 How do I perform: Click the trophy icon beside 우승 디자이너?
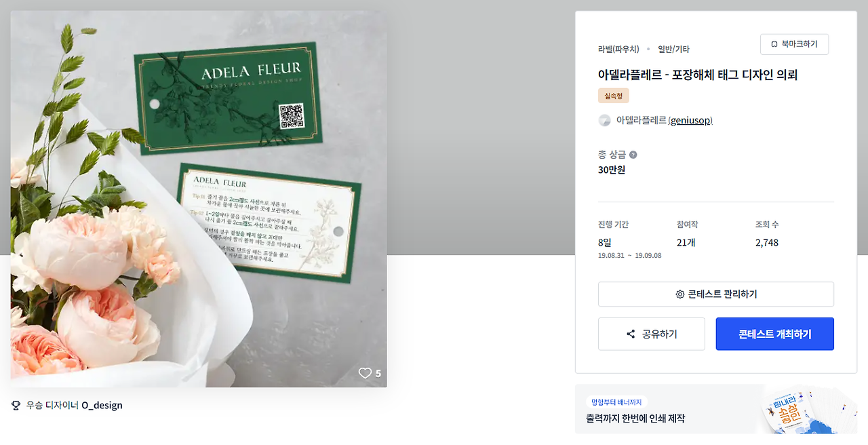(16, 405)
